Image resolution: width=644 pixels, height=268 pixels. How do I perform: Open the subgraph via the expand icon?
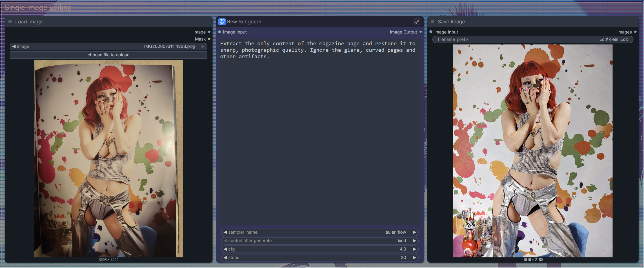point(417,22)
